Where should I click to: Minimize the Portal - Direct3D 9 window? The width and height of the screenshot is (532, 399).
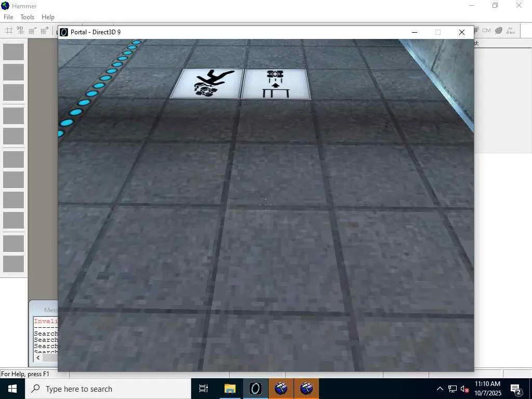[414, 32]
